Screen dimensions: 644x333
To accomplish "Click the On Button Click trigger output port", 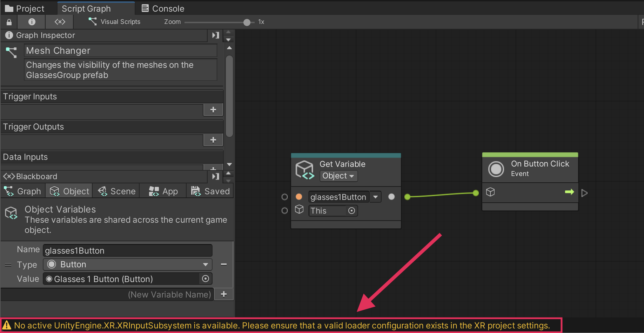I will pyautogui.click(x=584, y=193).
